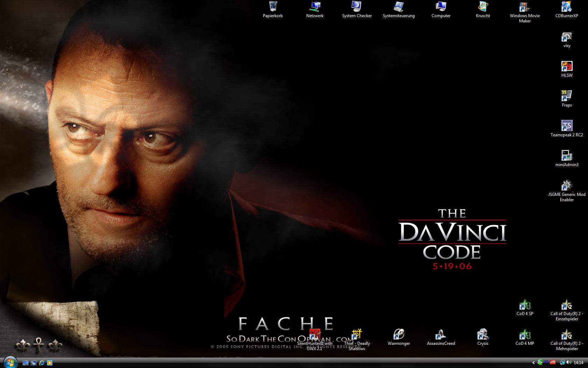Open the Windows Start orb
Image resolution: width=588 pixels, height=368 pixels.
coord(10,362)
